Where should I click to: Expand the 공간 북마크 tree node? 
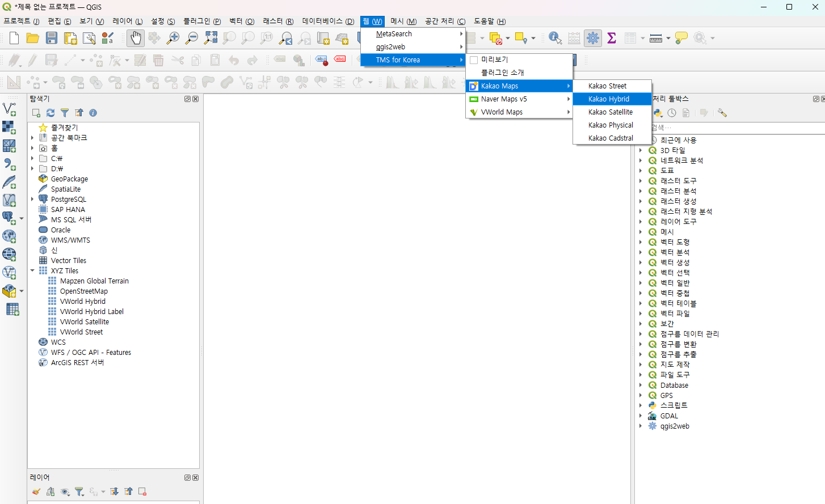tap(32, 138)
